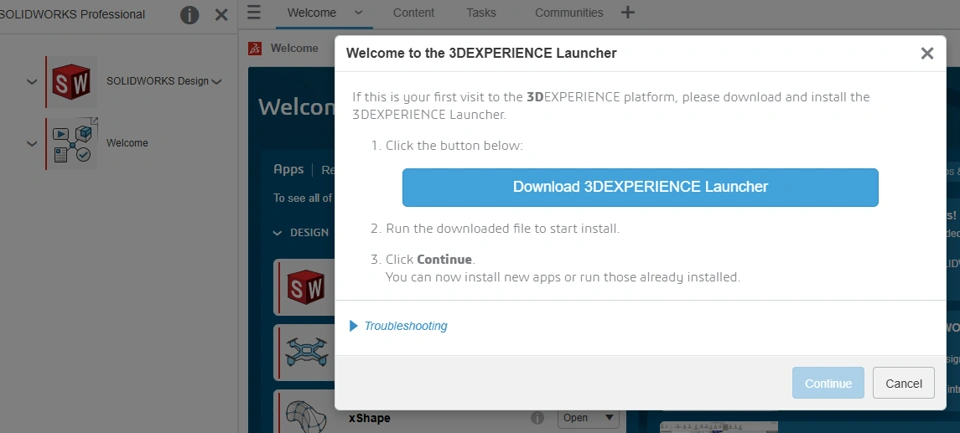The image size is (960, 433).
Task: Click the SOLIDWORKS Design app icon in sidebar
Action: click(72, 81)
